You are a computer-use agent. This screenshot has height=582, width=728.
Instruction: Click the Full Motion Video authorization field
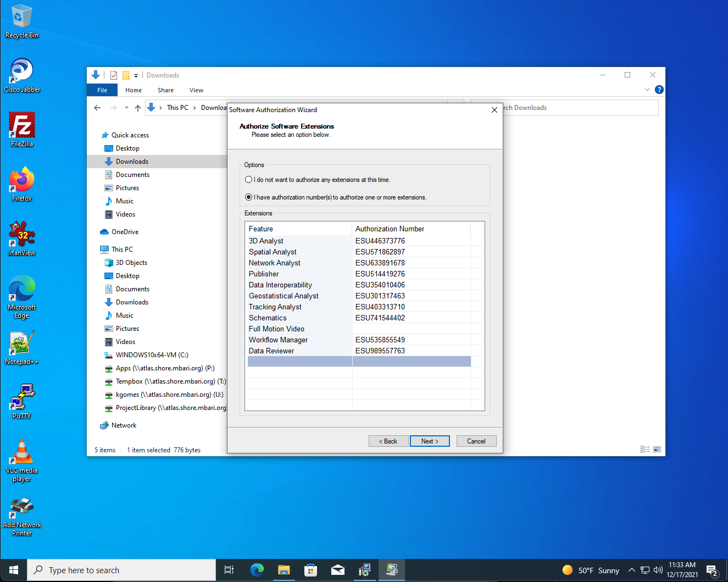pos(412,329)
